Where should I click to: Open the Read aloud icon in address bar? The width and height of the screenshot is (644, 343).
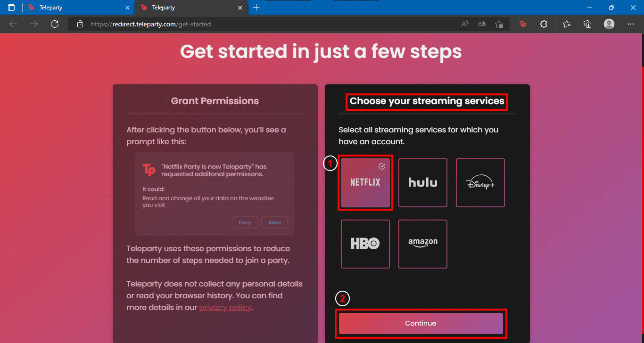pos(465,24)
